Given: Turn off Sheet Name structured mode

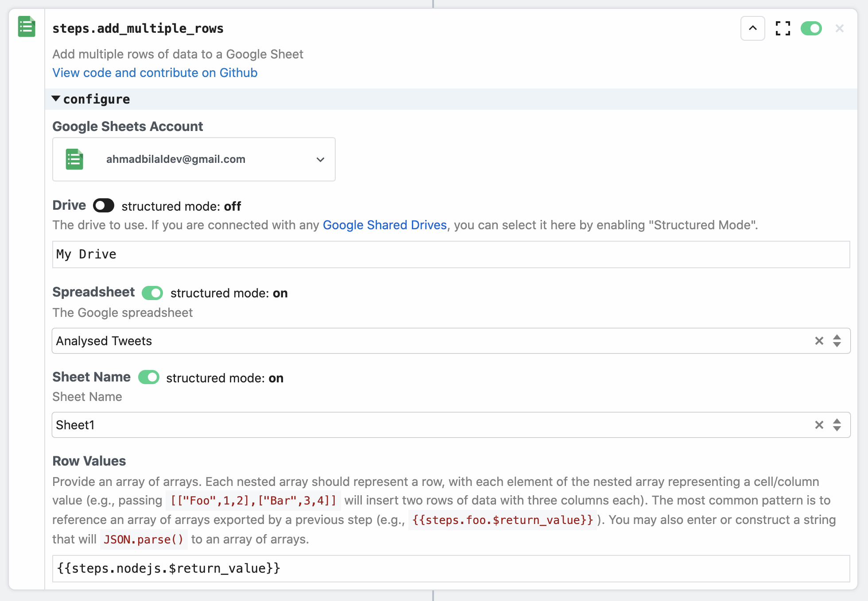Looking at the screenshot, I should pos(149,378).
